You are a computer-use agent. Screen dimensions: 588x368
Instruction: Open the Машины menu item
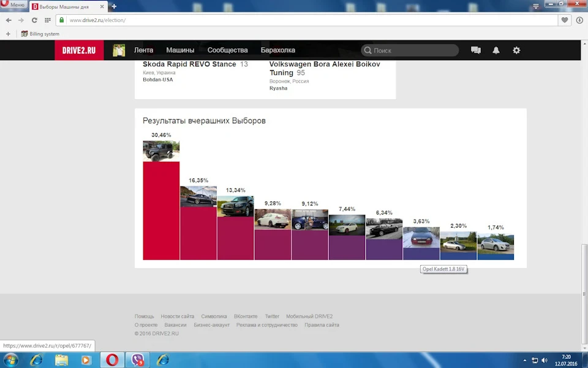pos(180,50)
